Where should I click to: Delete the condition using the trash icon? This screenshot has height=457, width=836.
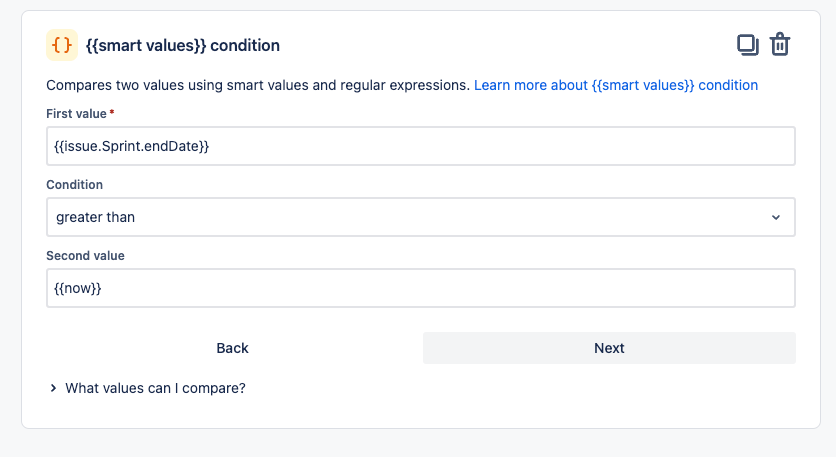[x=780, y=44]
